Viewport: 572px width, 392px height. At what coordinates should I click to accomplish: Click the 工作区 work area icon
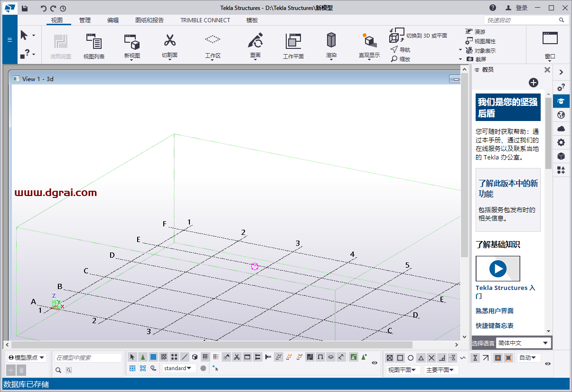pyautogui.click(x=213, y=39)
